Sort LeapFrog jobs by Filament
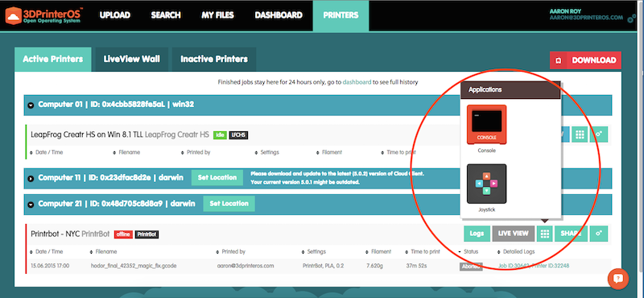This screenshot has height=298, width=644. point(329,152)
